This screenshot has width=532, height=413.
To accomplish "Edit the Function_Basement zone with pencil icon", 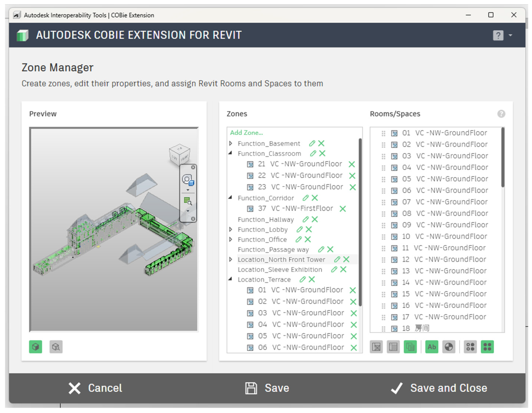I will tap(312, 143).
